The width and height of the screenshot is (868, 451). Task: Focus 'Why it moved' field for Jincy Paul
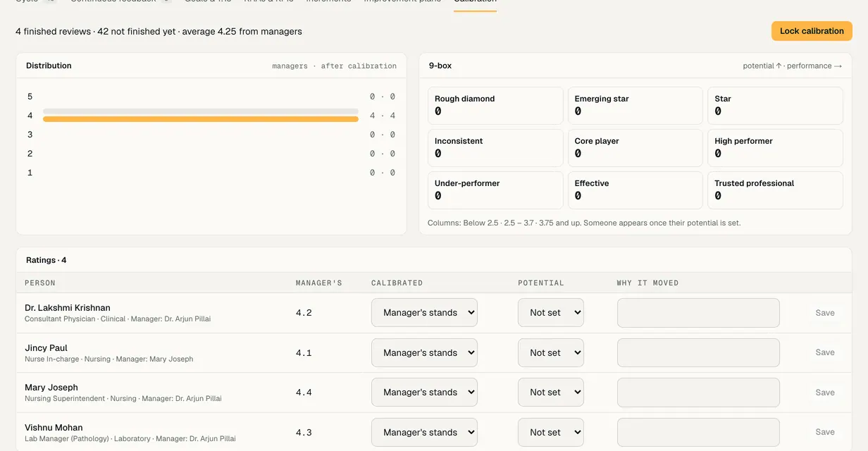click(x=698, y=352)
